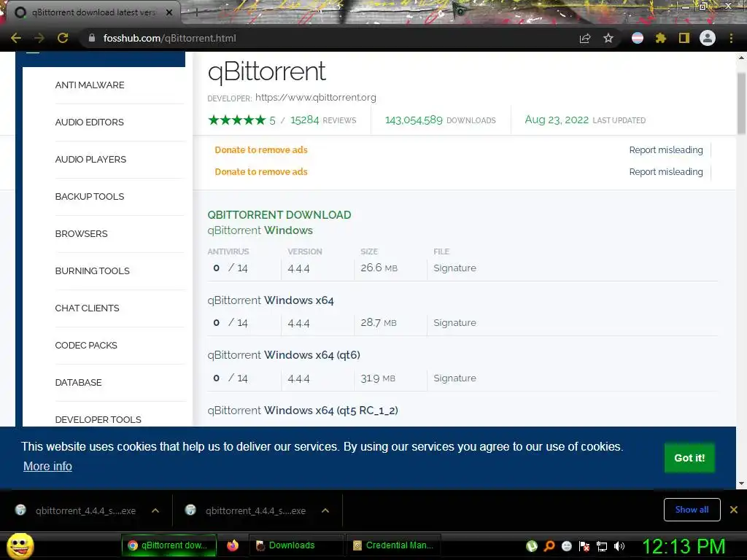Open the DEVELOPER TOOLS category
The width and height of the screenshot is (747, 560).
(98, 419)
